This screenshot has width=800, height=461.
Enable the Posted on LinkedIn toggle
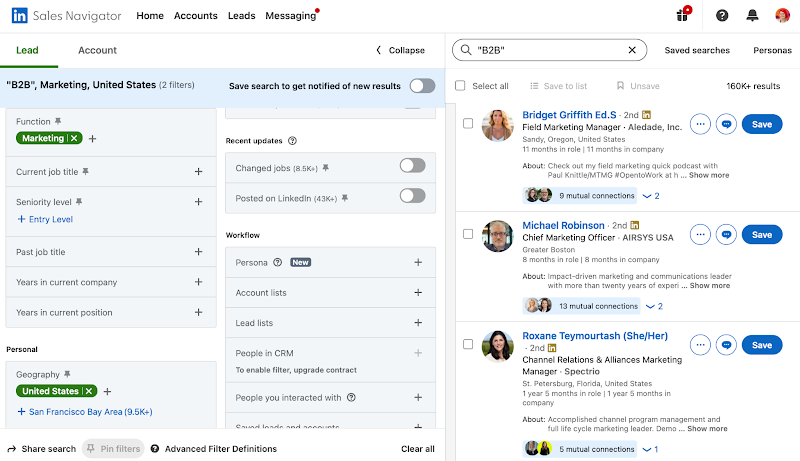(413, 196)
